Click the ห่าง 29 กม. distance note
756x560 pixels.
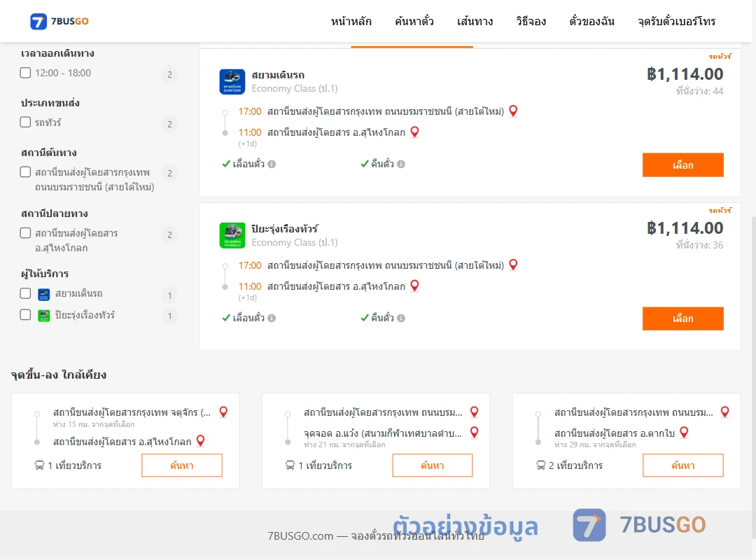pyautogui.click(x=595, y=444)
